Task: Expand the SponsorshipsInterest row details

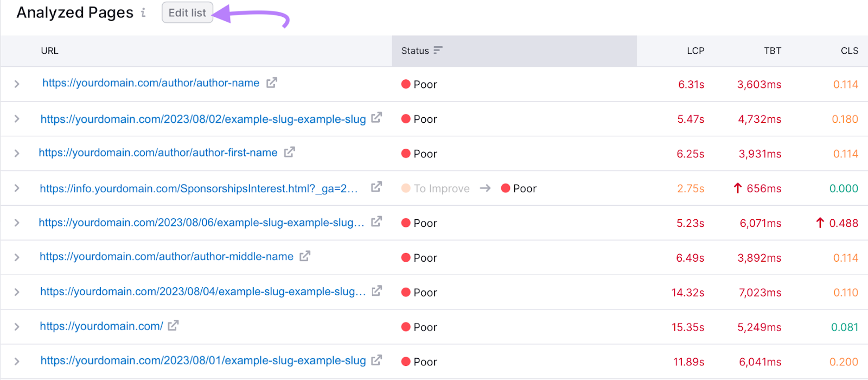Action: tap(17, 188)
